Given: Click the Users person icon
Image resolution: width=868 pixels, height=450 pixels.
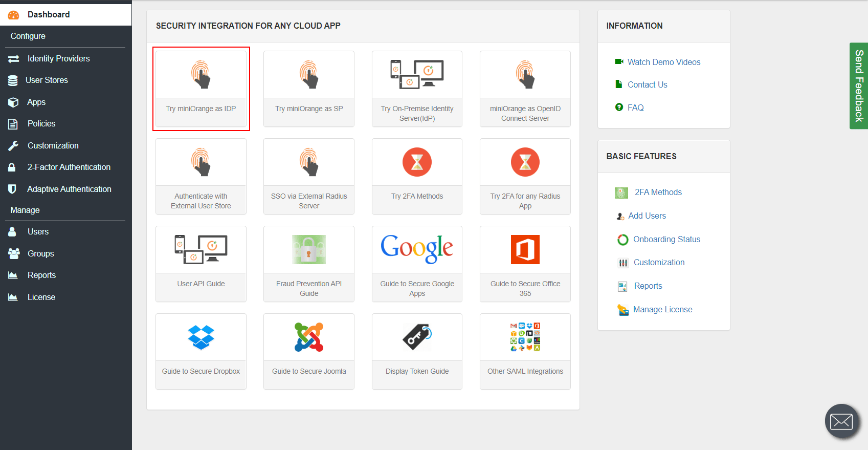Looking at the screenshot, I should (x=12, y=232).
